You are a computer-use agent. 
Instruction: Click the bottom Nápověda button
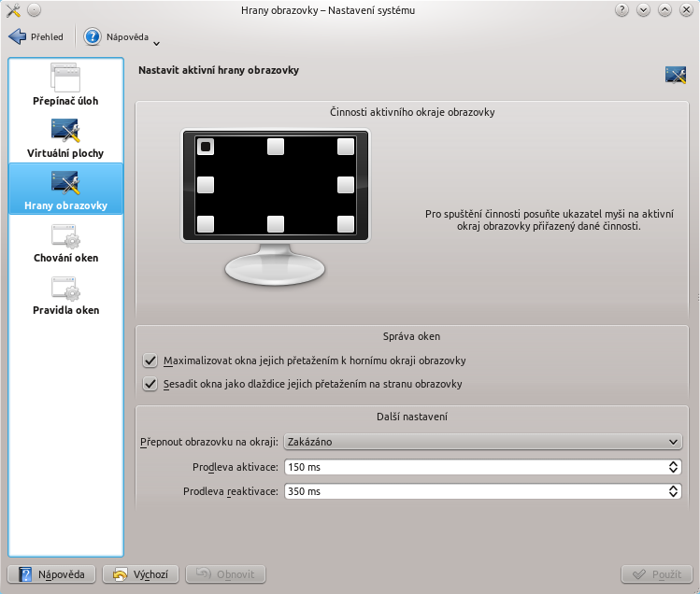coord(51,574)
